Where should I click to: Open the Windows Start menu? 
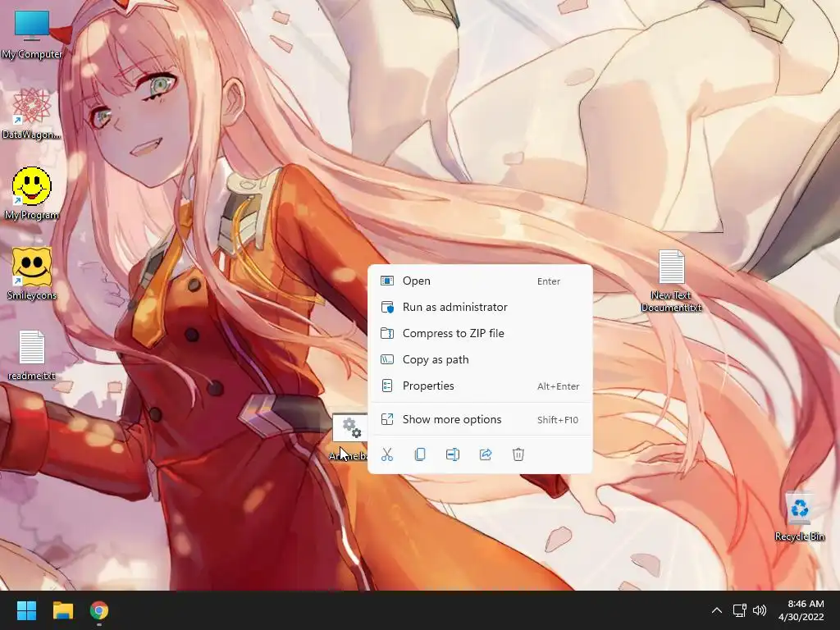point(26,610)
